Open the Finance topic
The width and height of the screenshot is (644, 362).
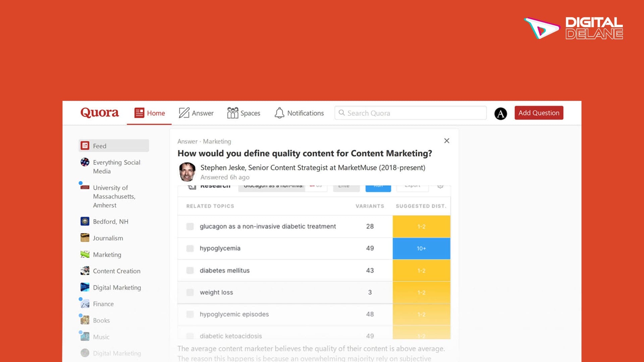[x=103, y=304]
